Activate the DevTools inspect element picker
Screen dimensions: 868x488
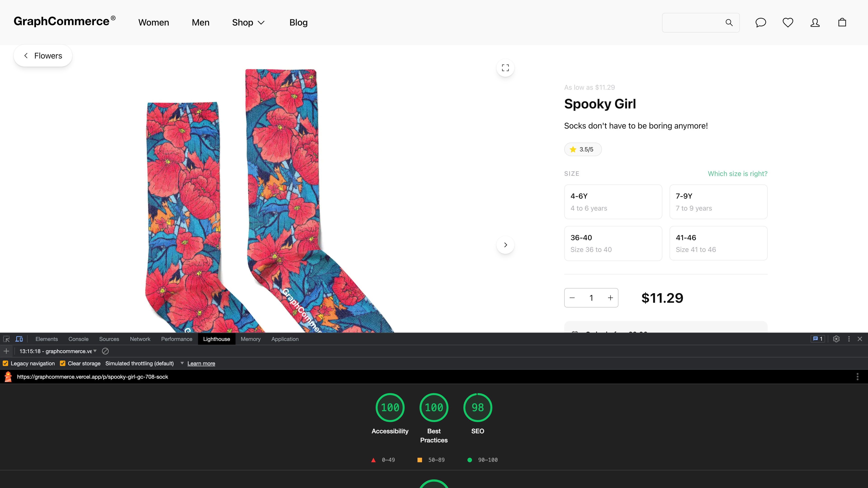(6, 339)
